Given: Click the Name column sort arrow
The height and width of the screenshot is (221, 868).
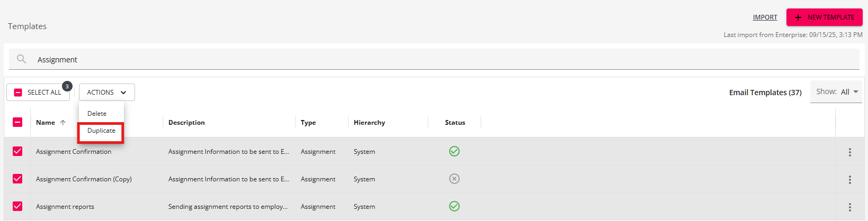Looking at the screenshot, I should pyautogui.click(x=63, y=123).
